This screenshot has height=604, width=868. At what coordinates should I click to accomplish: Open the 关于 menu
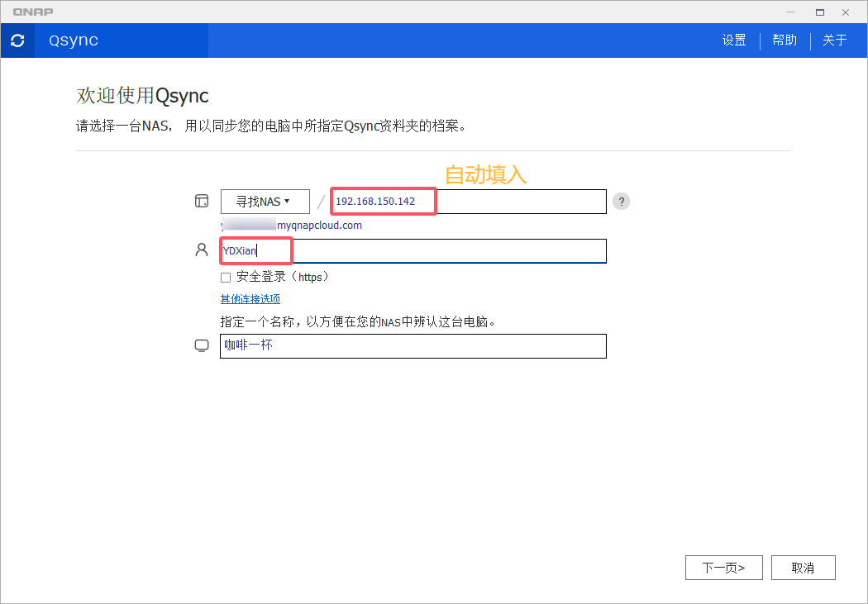pyautogui.click(x=835, y=40)
